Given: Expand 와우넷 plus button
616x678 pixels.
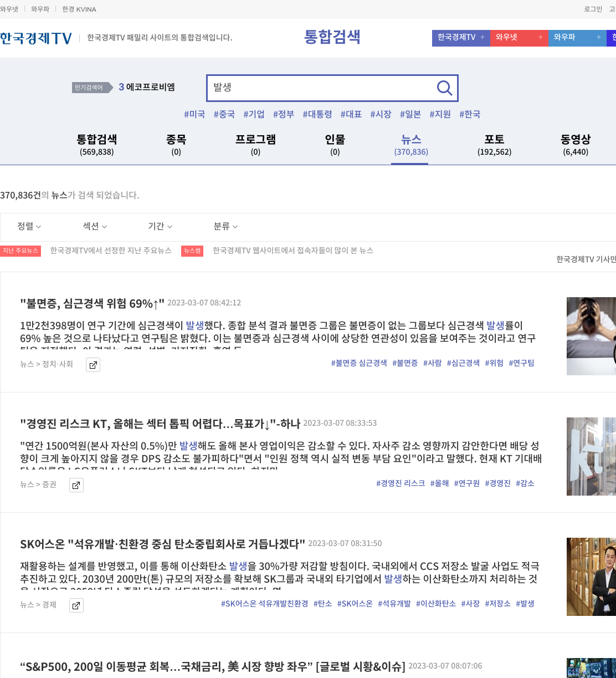Looking at the screenshot, I should [x=541, y=37].
